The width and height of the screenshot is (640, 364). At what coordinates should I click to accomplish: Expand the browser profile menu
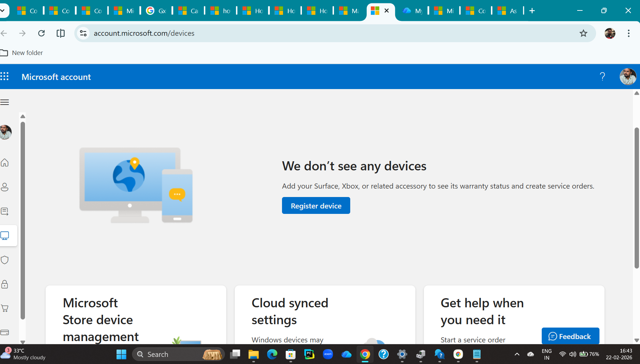(x=609, y=33)
